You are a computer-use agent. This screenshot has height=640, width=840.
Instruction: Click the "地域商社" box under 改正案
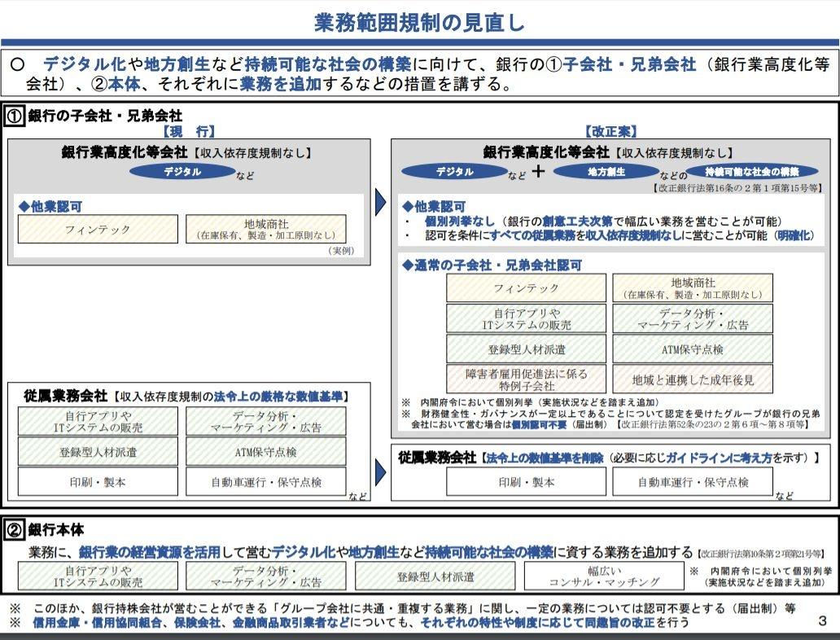click(x=693, y=288)
